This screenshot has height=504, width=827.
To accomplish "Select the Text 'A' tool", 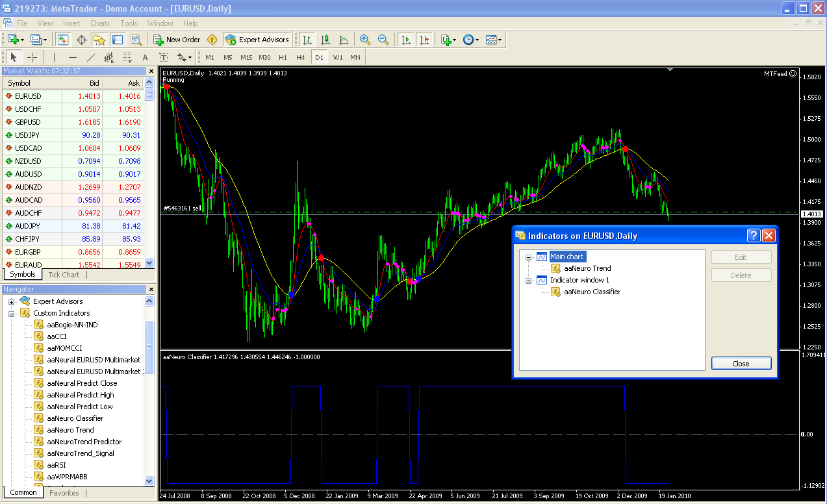I will 146,57.
